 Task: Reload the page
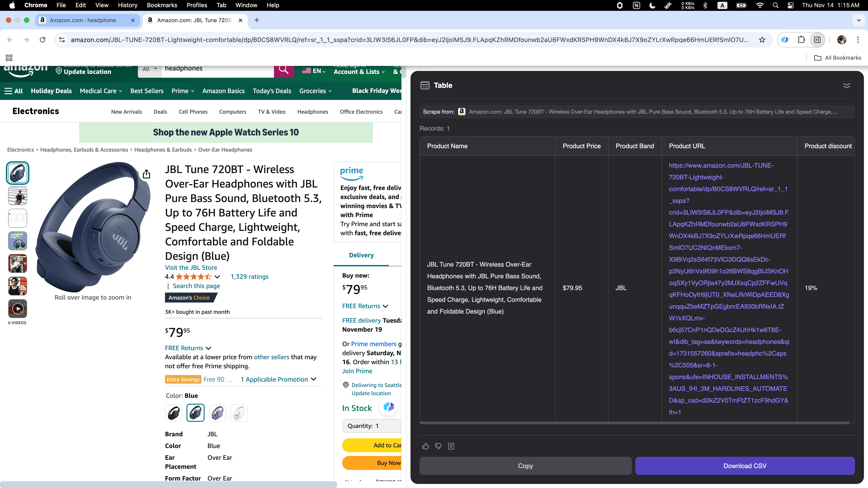42,40
